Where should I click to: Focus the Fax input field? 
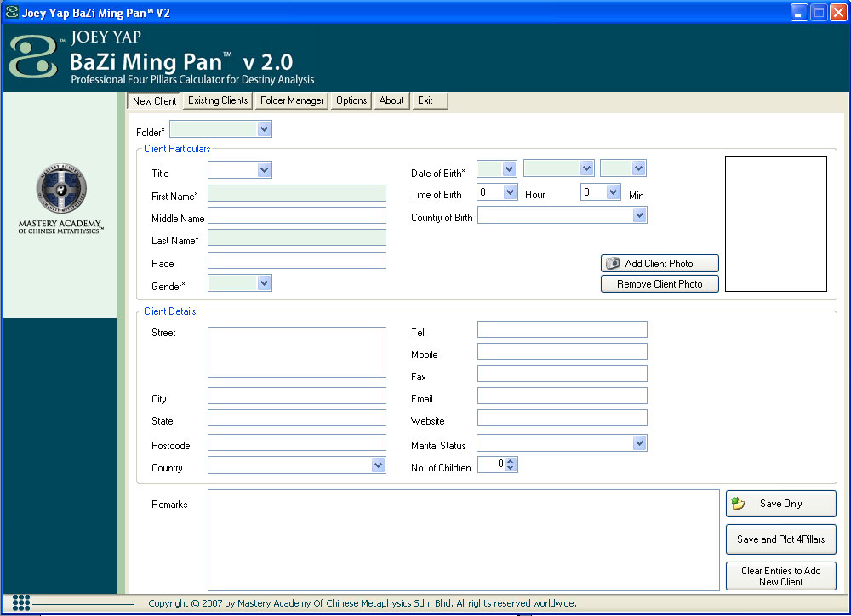tap(563, 374)
